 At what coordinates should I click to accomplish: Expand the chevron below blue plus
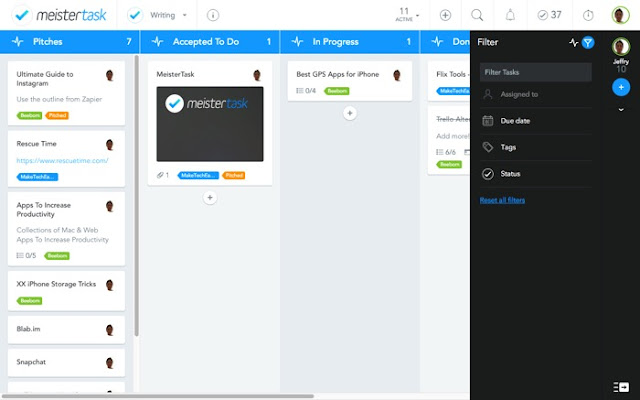[x=621, y=110]
